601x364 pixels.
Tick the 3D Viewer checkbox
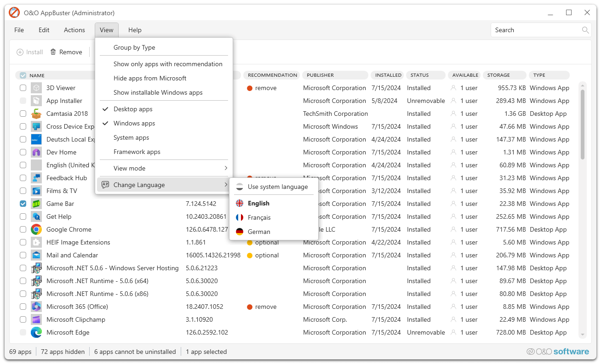click(x=23, y=88)
